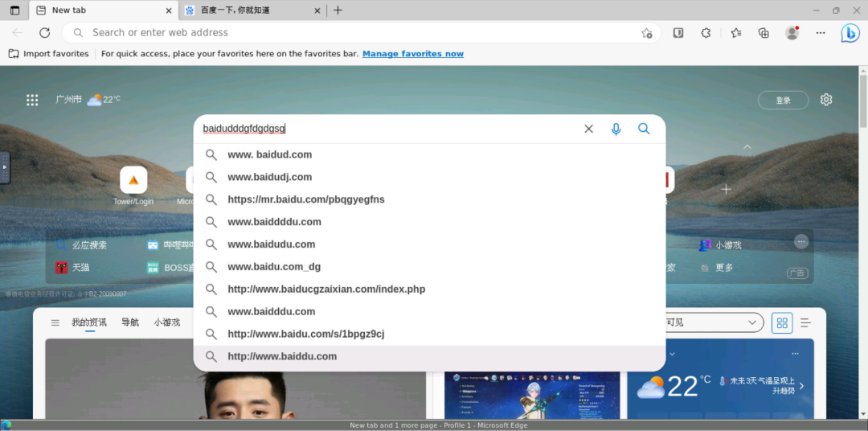The image size is (868, 431).
Task: Choose suggestion baiducgzaixian.com/index.php
Action: (429, 289)
